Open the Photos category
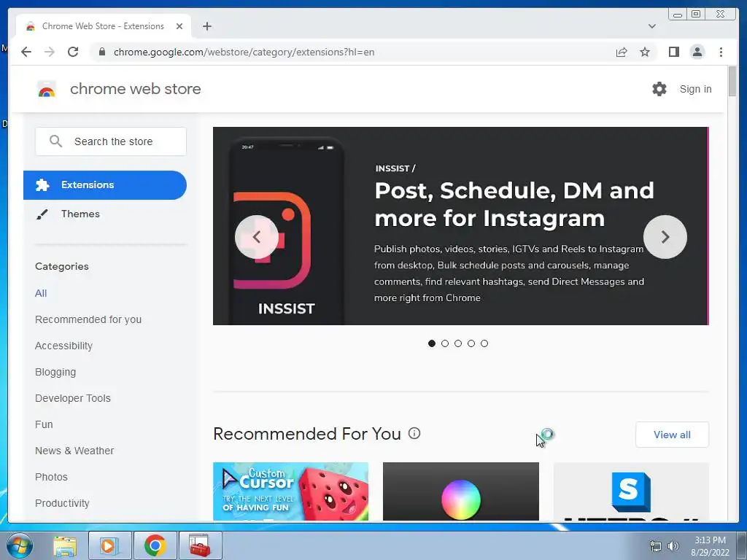The width and height of the screenshot is (747, 560). [x=52, y=477]
